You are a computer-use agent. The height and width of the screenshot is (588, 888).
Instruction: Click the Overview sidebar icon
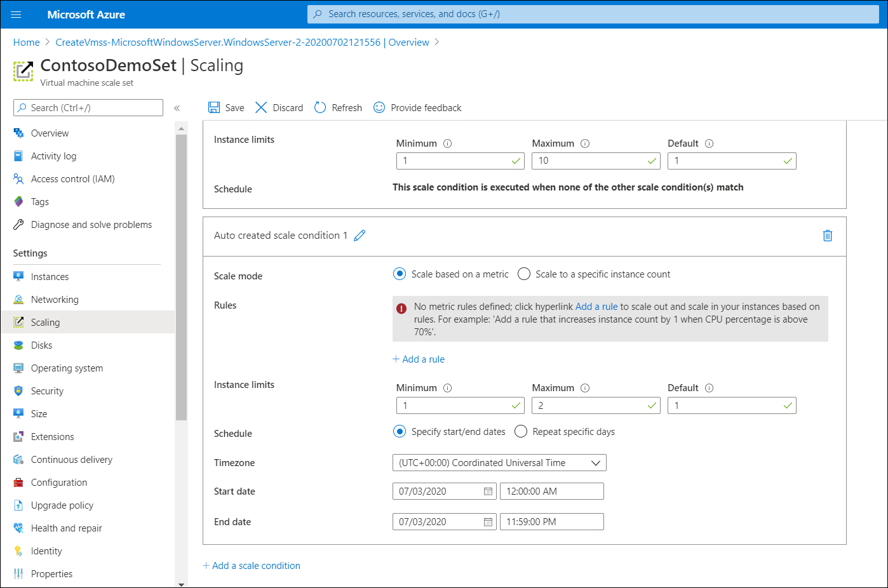(x=18, y=133)
